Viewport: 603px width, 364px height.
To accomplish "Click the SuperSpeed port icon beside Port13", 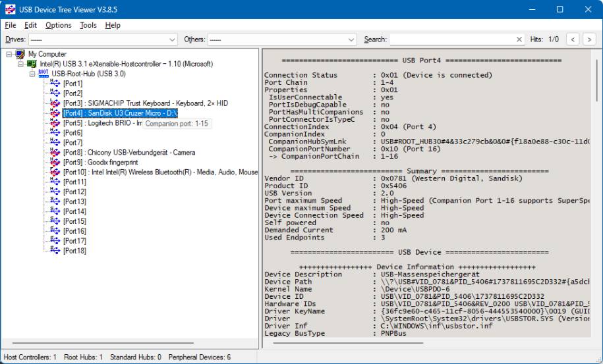I will tap(55, 201).
